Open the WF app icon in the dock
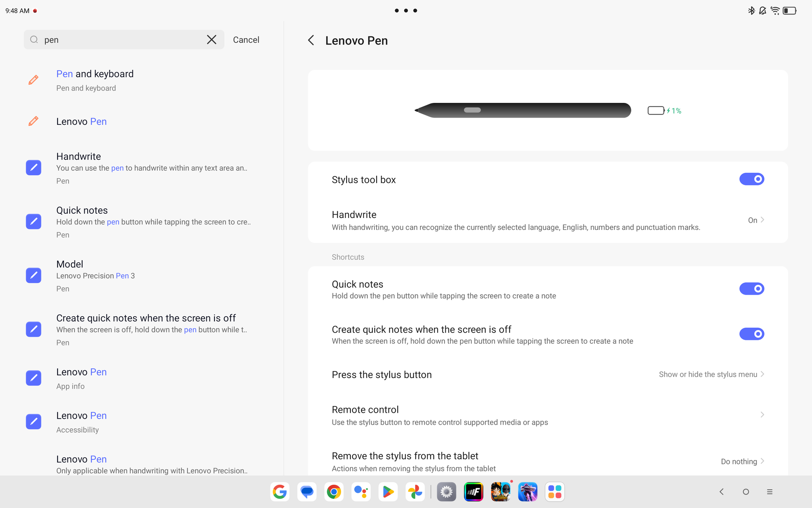 point(473,492)
